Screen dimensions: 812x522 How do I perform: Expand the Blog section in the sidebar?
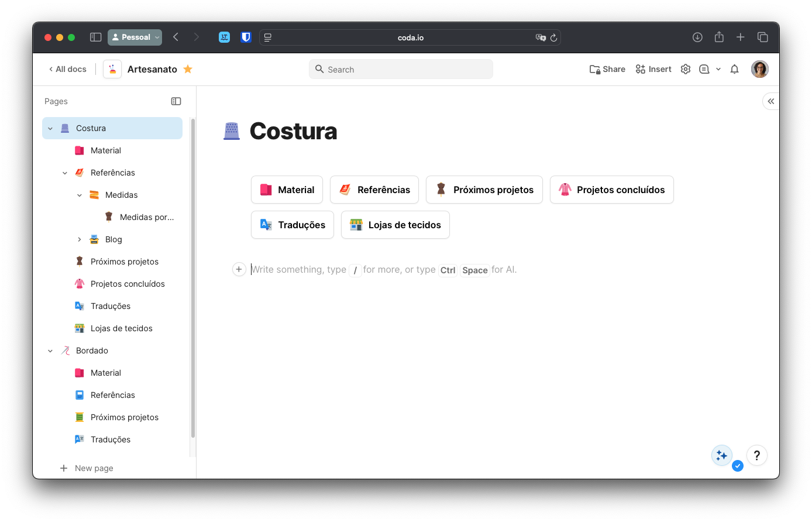[80, 239]
